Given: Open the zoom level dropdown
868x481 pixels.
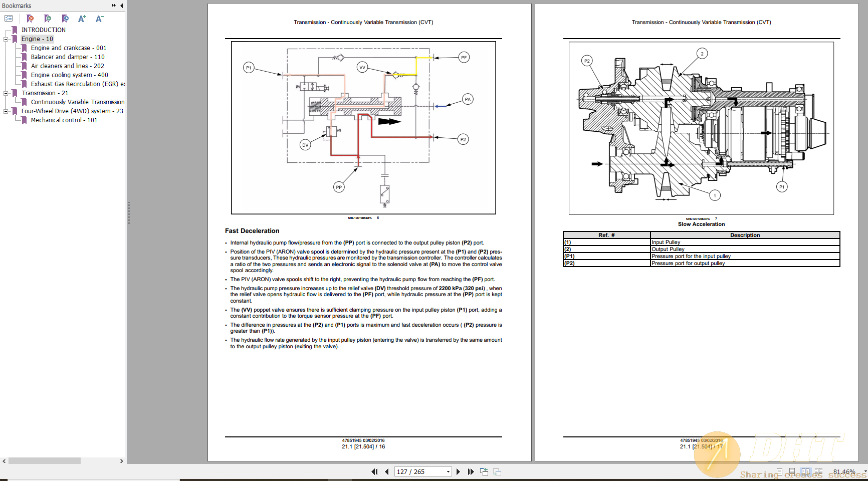Looking at the screenshot, I should pos(859,471).
